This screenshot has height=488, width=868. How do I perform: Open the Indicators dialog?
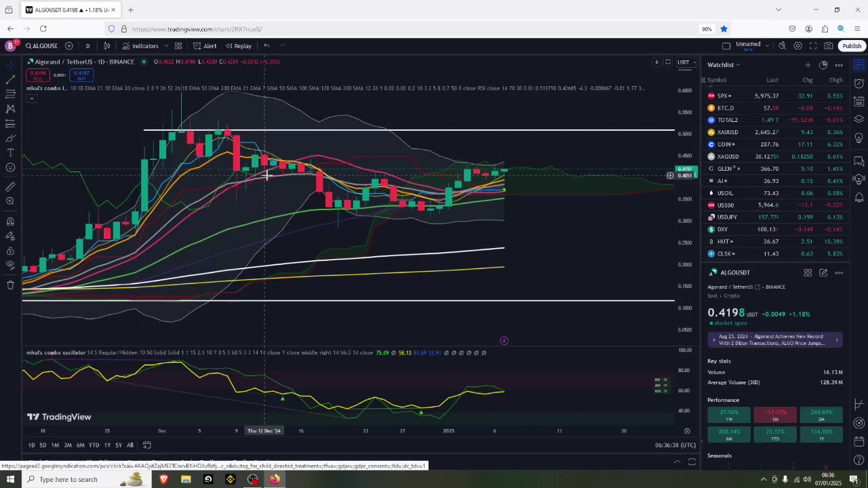click(140, 46)
